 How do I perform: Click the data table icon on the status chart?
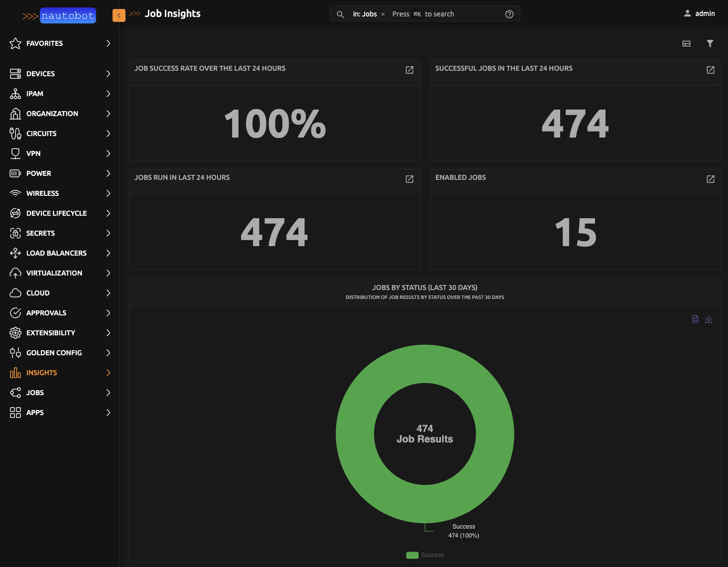point(695,319)
